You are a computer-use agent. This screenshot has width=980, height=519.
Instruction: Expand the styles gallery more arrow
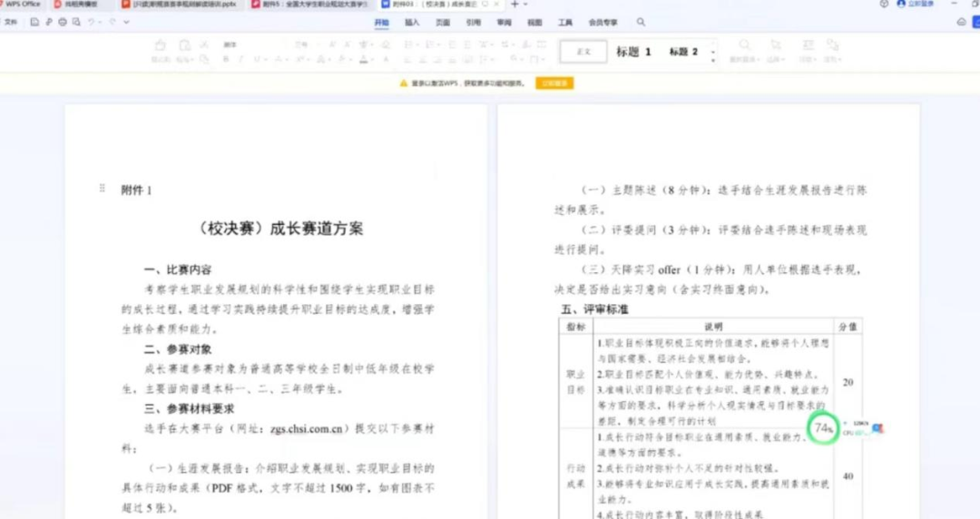pos(713,60)
